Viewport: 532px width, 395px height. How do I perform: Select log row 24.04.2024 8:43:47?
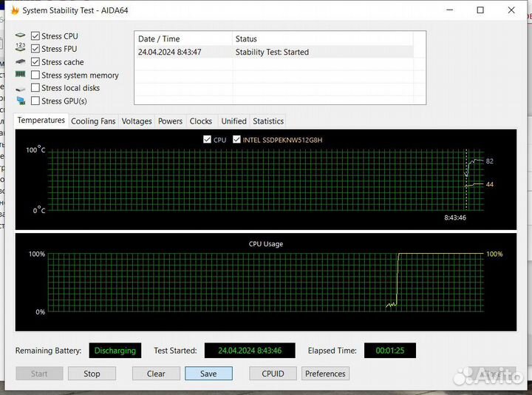(274, 52)
